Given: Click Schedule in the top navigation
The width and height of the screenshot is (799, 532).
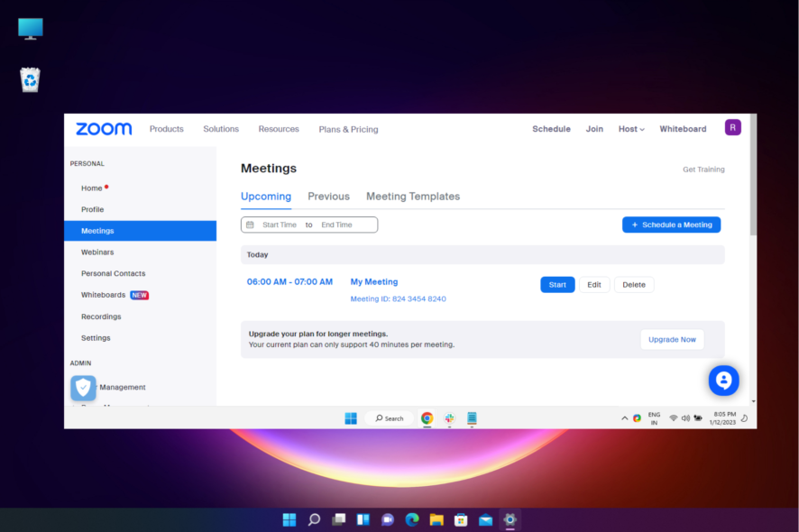Looking at the screenshot, I should point(551,129).
